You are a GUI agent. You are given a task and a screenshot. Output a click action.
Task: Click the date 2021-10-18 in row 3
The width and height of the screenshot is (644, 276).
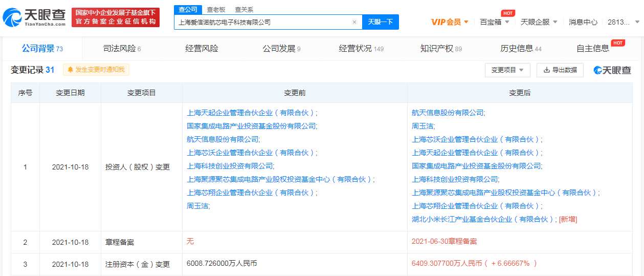(71, 264)
